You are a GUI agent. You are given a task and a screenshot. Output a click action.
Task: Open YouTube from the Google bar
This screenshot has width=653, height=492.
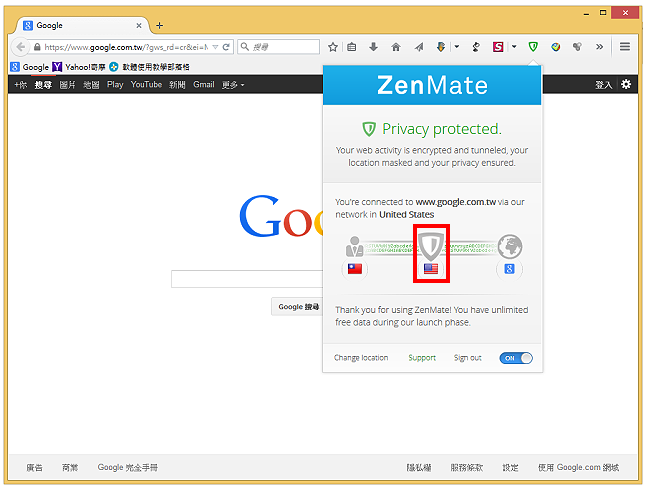tap(146, 85)
